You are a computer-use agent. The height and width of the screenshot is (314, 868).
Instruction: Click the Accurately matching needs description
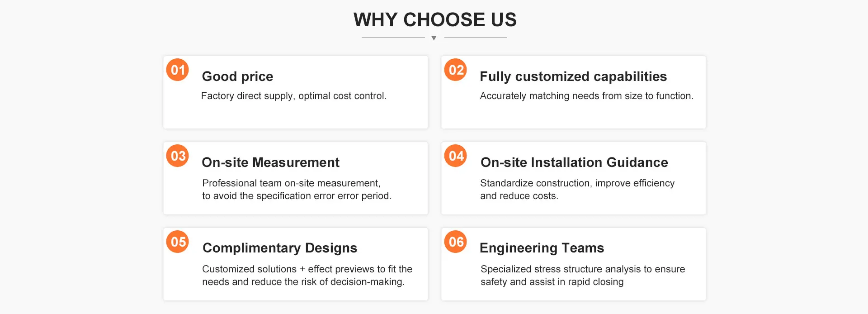(x=586, y=96)
